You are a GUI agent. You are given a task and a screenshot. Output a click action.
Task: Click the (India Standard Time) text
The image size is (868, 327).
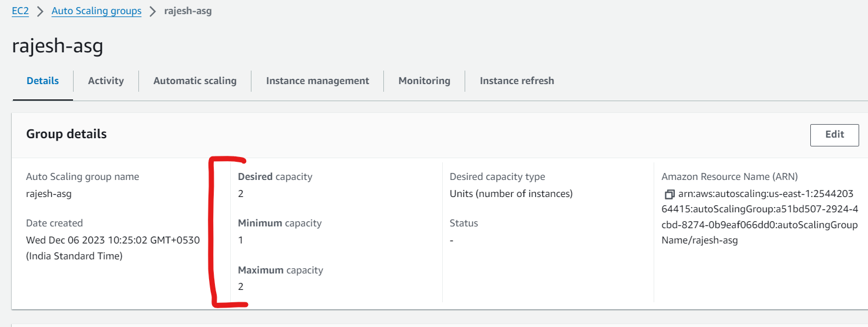(x=74, y=256)
